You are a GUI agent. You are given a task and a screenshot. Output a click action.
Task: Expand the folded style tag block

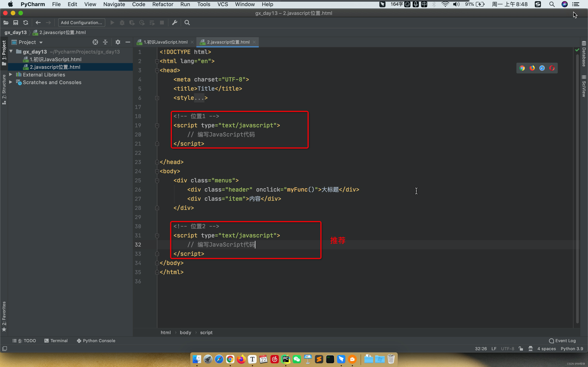[x=157, y=98]
